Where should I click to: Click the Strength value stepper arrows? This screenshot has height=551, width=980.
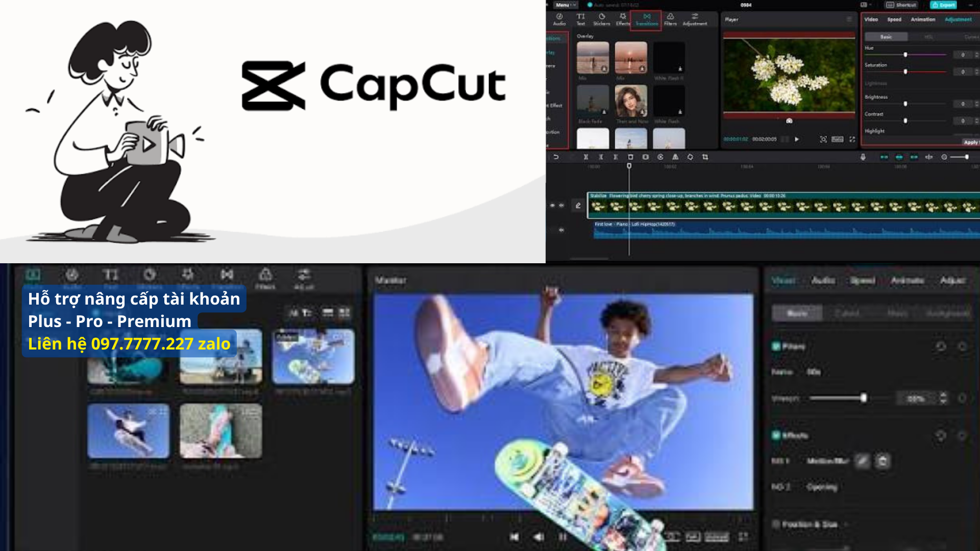(943, 398)
